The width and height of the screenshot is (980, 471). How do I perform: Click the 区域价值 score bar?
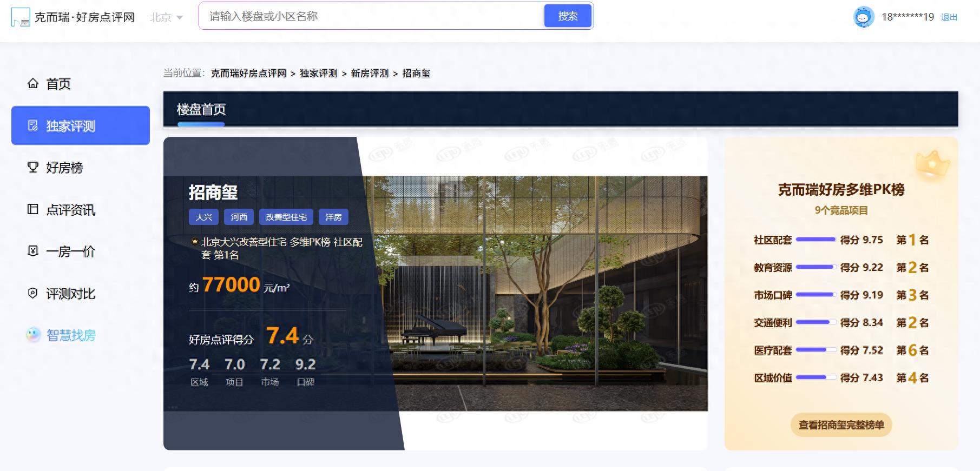(815, 377)
